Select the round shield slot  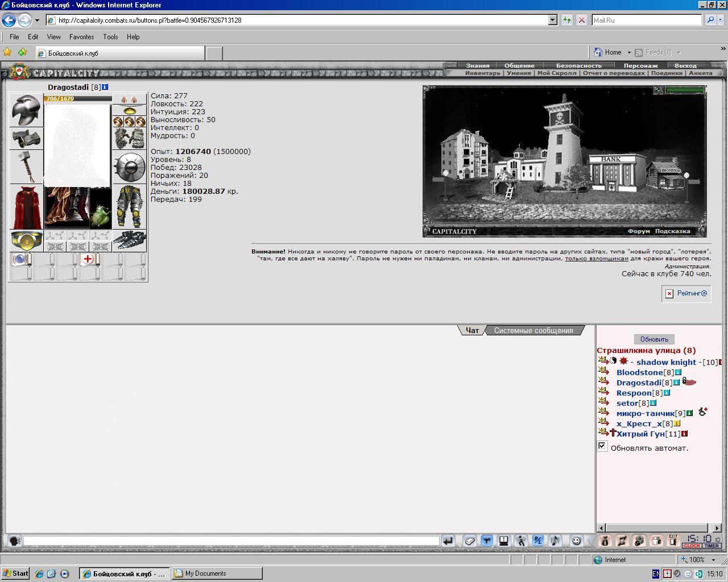(x=129, y=167)
